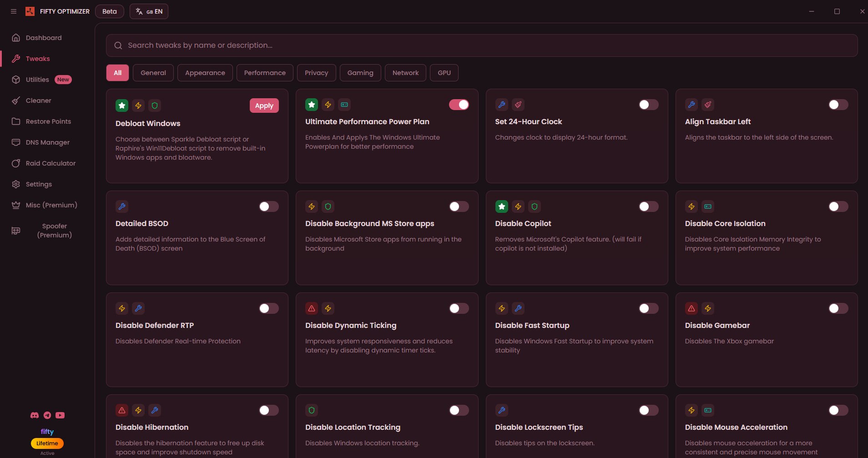Click the wrench badge on Detailed BSOD card

(122, 206)
